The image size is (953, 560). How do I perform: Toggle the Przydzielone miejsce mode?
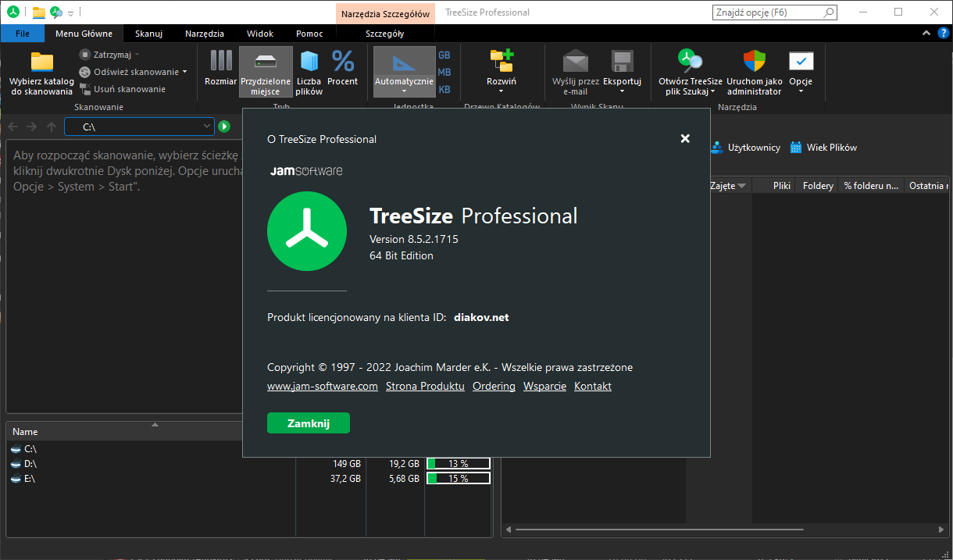266,71
